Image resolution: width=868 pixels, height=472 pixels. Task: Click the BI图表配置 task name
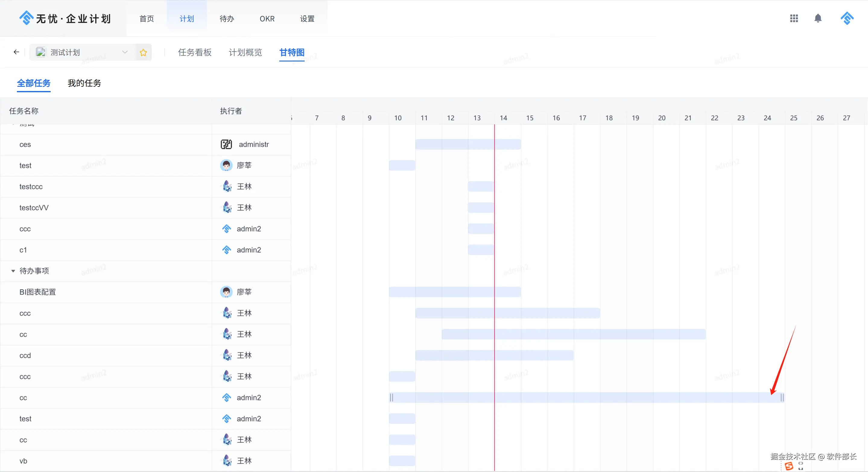(x=38, y=292)
